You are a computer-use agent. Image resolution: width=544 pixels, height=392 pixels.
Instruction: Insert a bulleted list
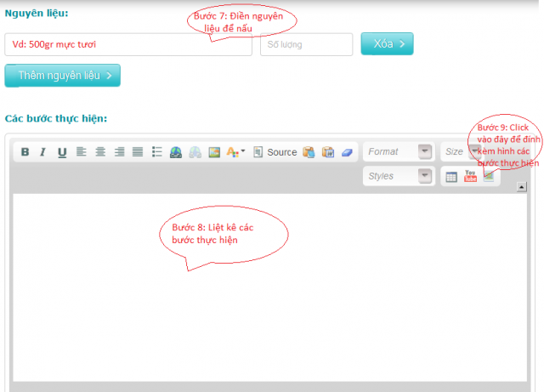pyautogui.click(x=156, y=151)
